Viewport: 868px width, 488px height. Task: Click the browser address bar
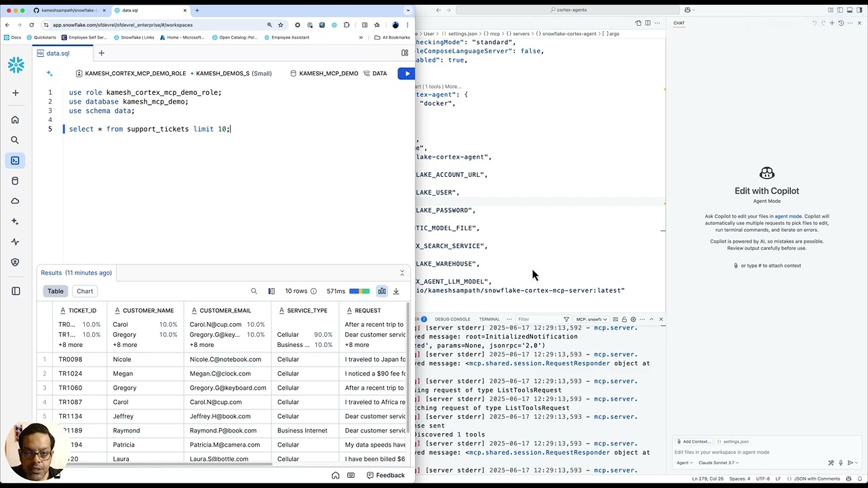(156, 25)
